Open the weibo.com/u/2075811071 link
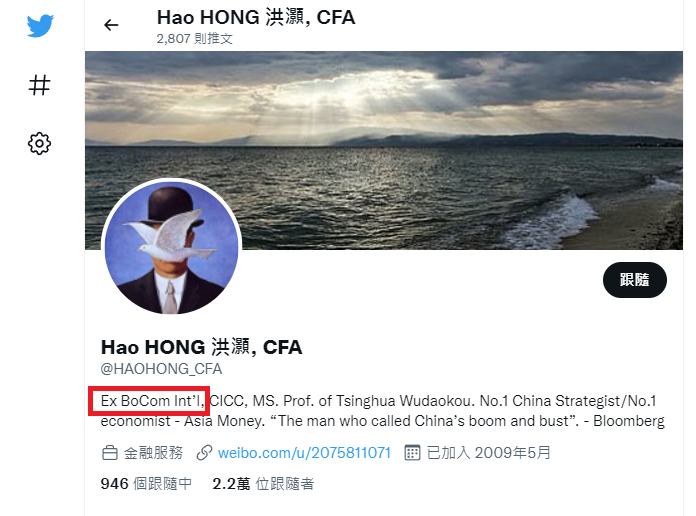This screenshot has height=516, width=696. pyautogui.click(x=304, y=453)
